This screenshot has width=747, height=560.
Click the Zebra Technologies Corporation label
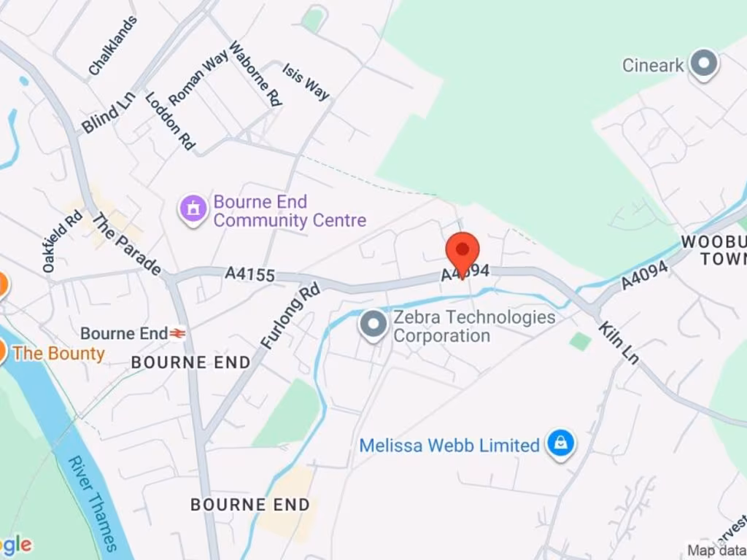point(474,326)
